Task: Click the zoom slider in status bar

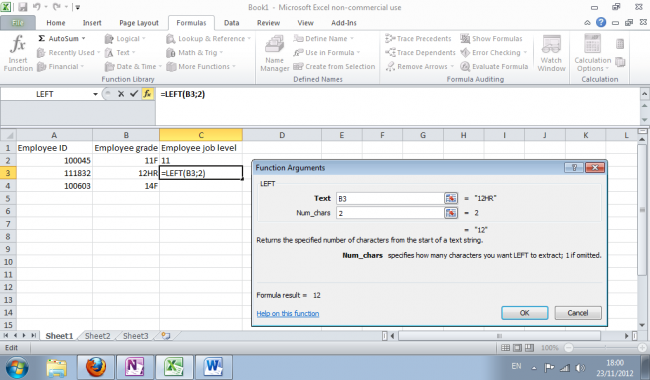Action: [x=605, y=348]
